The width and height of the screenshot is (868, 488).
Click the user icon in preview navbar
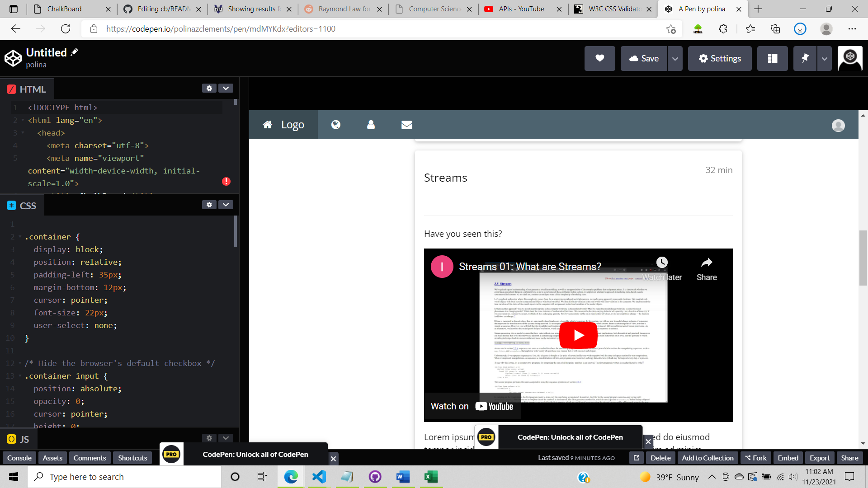coord(371,125)
